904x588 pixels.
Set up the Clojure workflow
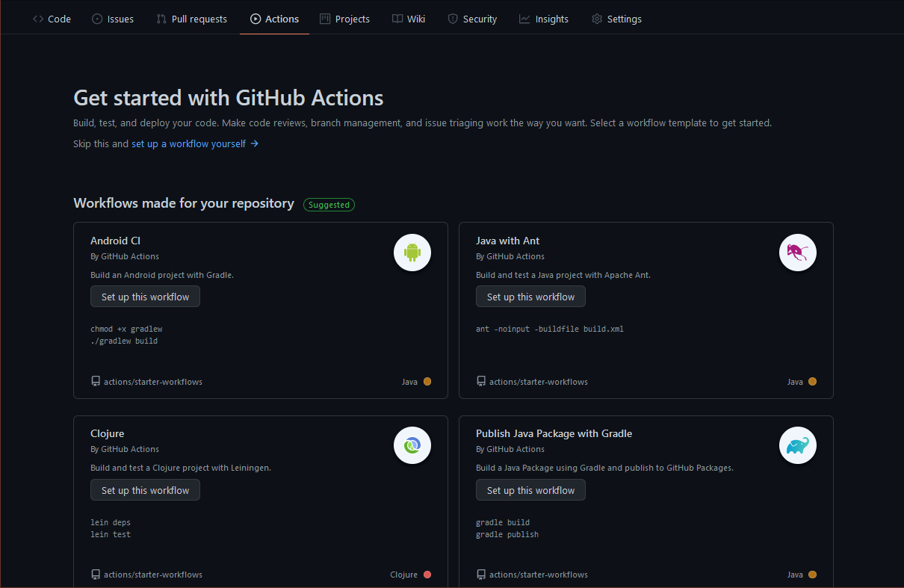point(146,490)
